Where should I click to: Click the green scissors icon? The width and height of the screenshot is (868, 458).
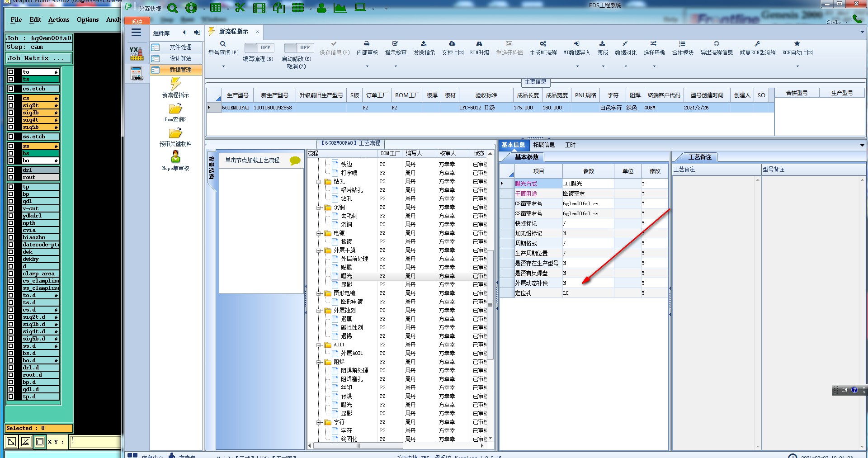tap(240, 8)
